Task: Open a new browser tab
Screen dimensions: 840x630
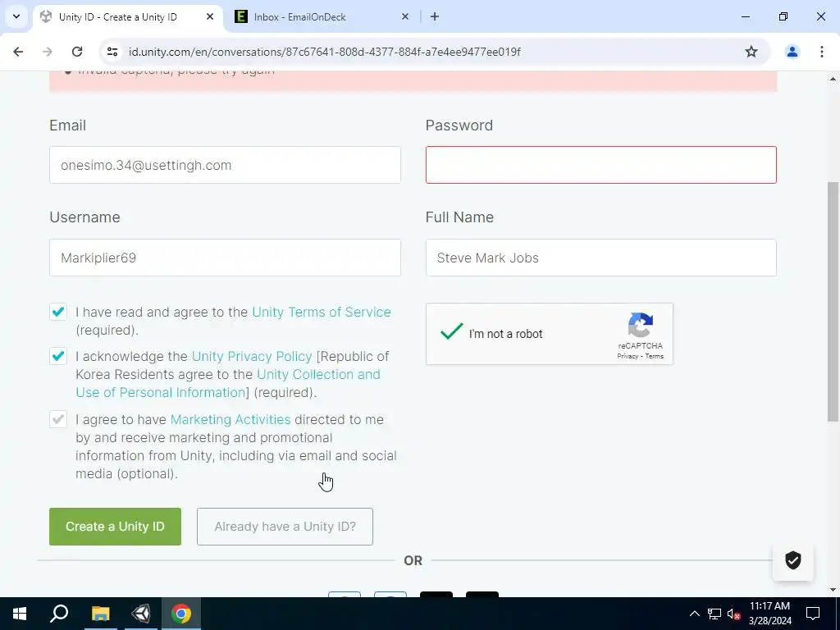Action: 435,16
